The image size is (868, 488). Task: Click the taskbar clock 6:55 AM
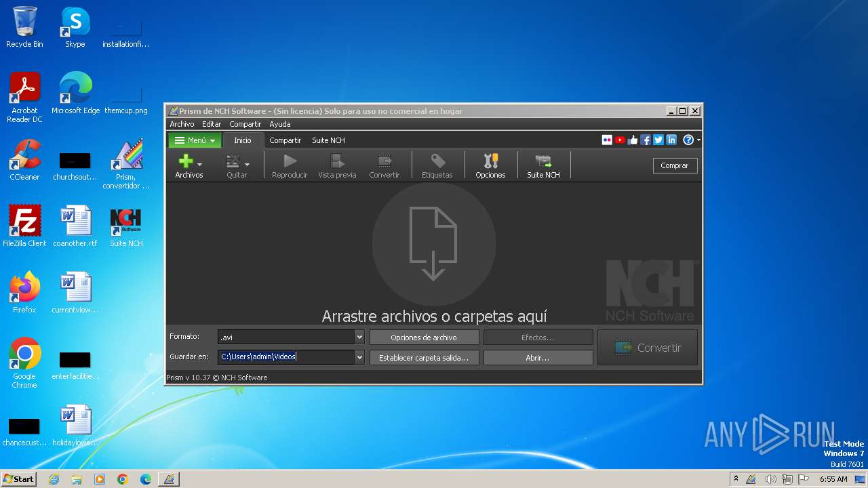point(833,479)
